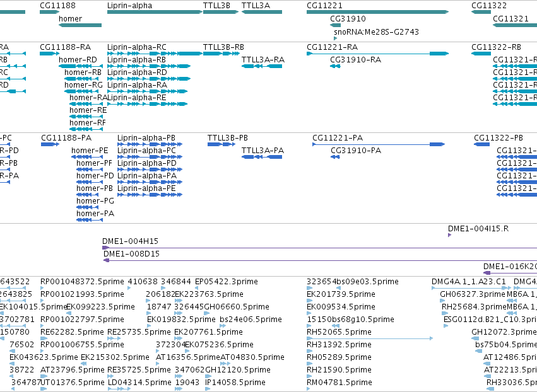Click transcript Liprin-alpha-RB label
Screen dimensions: 537x392
136,60
